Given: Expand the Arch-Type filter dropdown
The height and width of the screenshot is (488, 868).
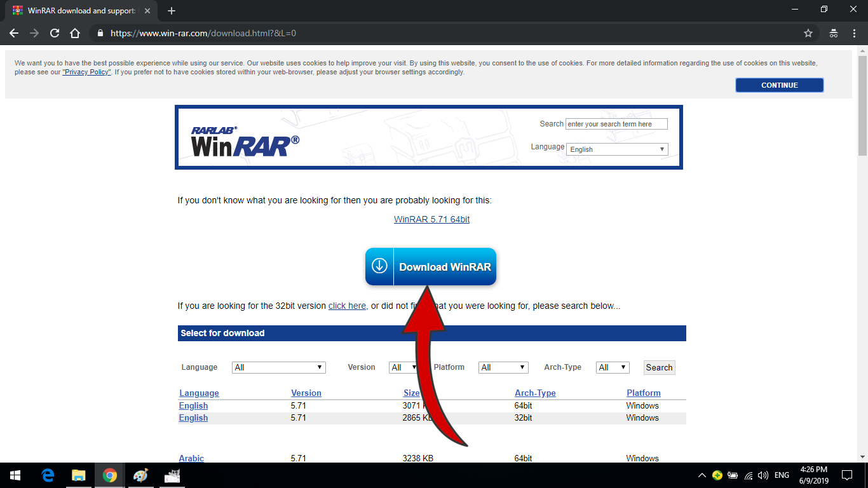Looking at the screenshot, I should 613,367.
